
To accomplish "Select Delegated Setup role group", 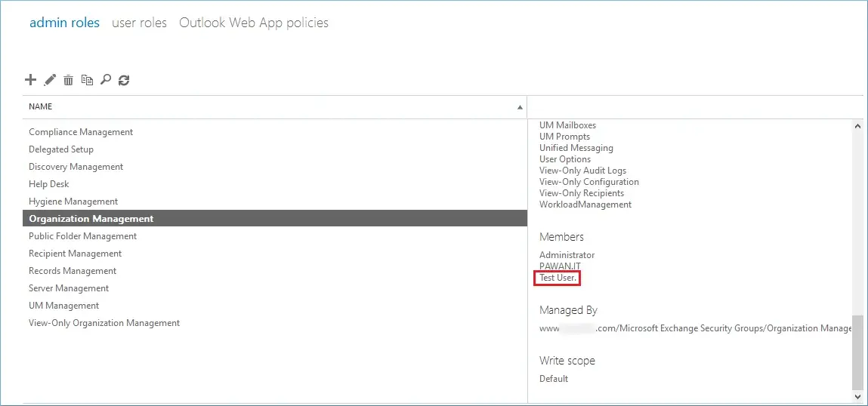I will tap(275, 149).
